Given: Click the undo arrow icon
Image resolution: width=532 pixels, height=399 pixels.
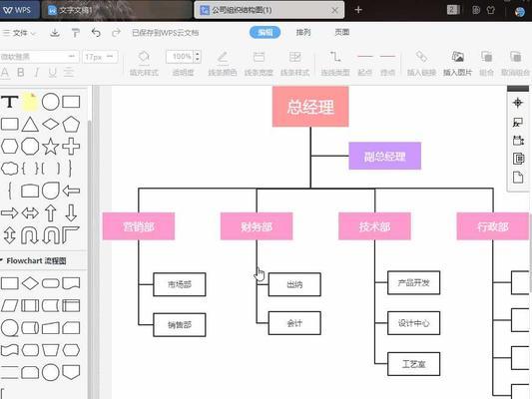Looking at the screenshot, I should pos(96,33).
